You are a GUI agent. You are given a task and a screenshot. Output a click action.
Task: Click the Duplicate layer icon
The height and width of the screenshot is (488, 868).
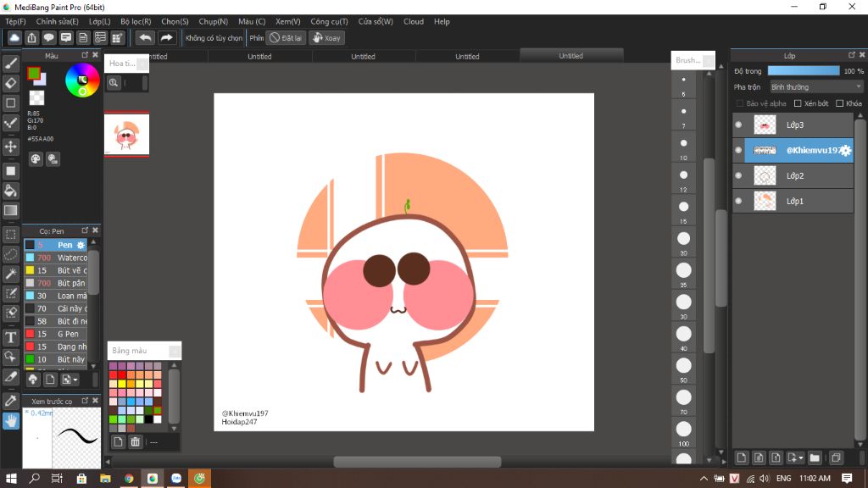click(x=836, y=457)
